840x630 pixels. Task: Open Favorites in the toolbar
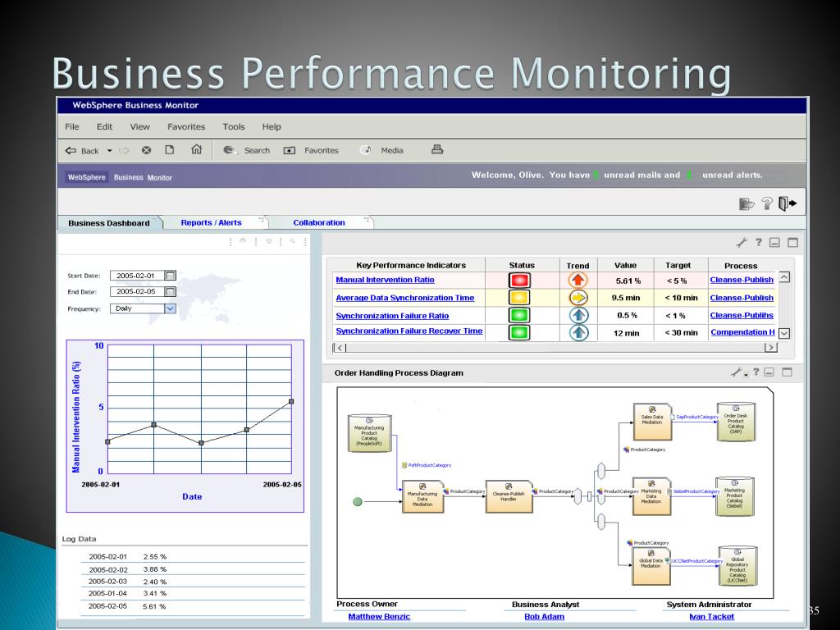311,151
